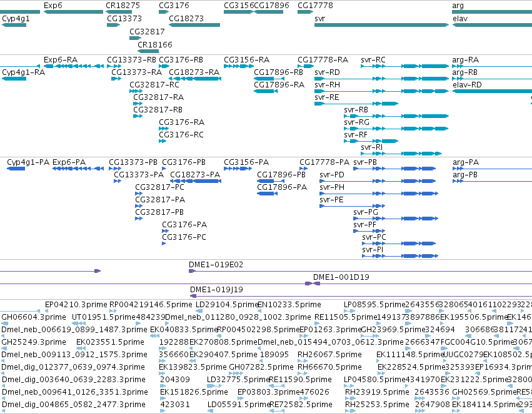Select the CG3176-PA protein label

click(184, 225)
